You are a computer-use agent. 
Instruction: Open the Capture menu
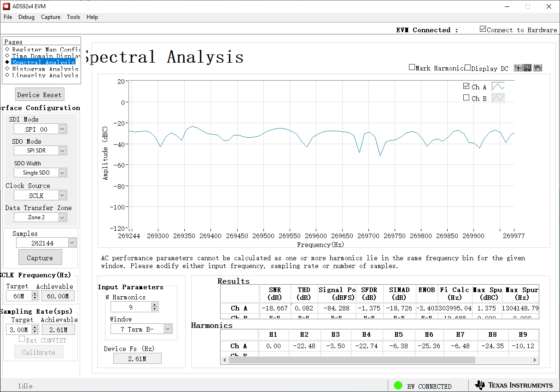[51, 17]
